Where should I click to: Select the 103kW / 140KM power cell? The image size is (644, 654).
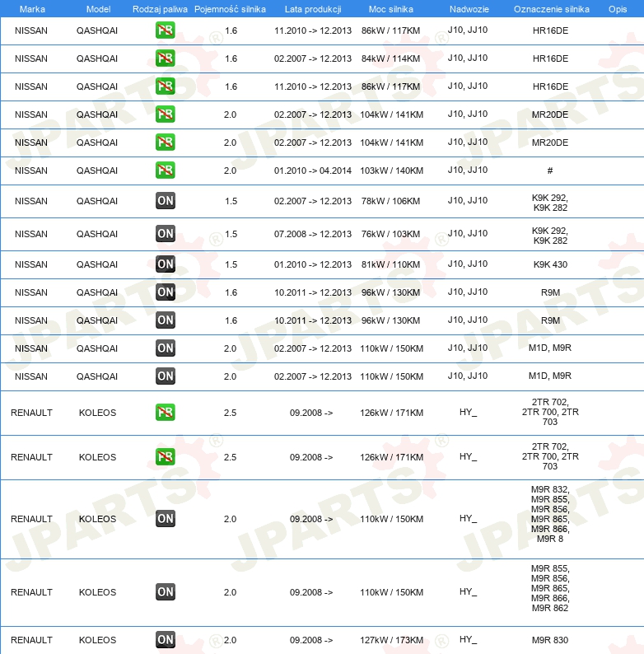click(392, 171)
